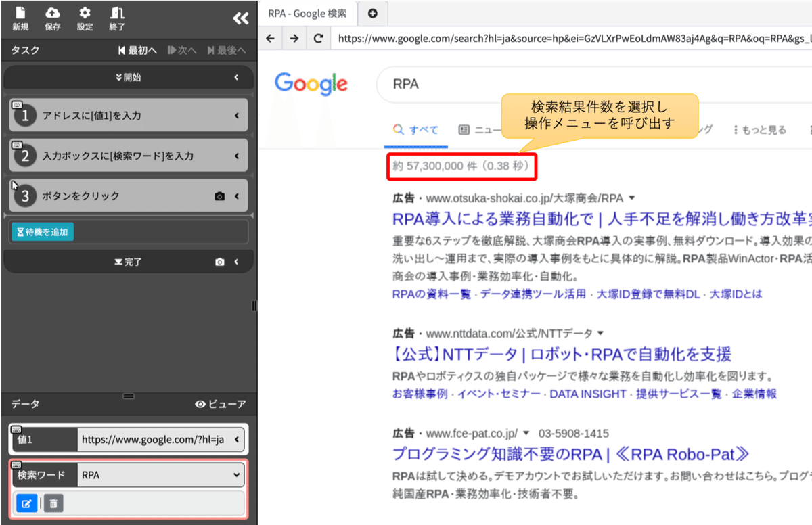Open settings via the 設定 gear icon
This screenshot has width=812, height=525.
click(86, 17)
